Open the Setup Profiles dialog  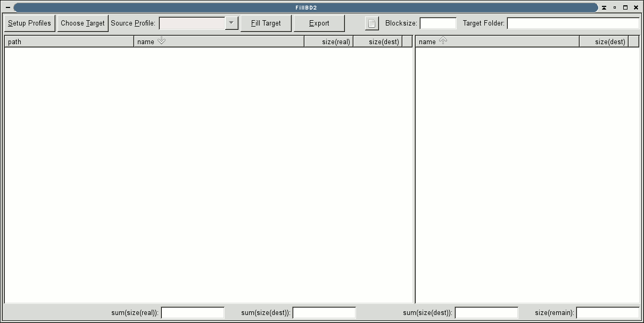(x=29, y=23)
